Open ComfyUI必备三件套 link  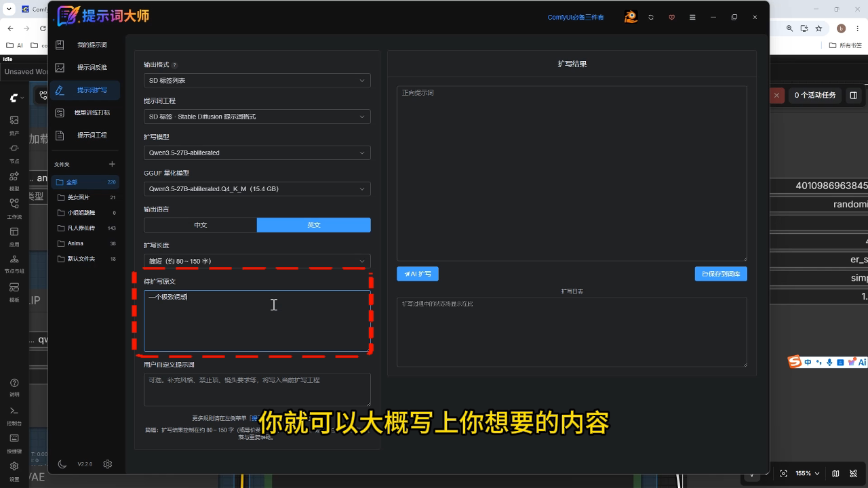pos(576,17)
